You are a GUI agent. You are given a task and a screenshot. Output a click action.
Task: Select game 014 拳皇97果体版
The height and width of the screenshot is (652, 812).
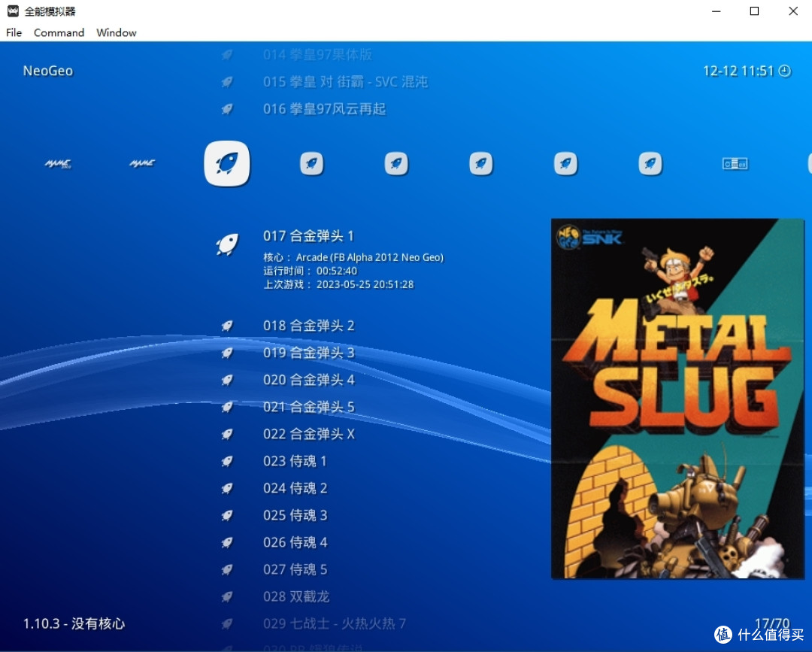(317, 55)
